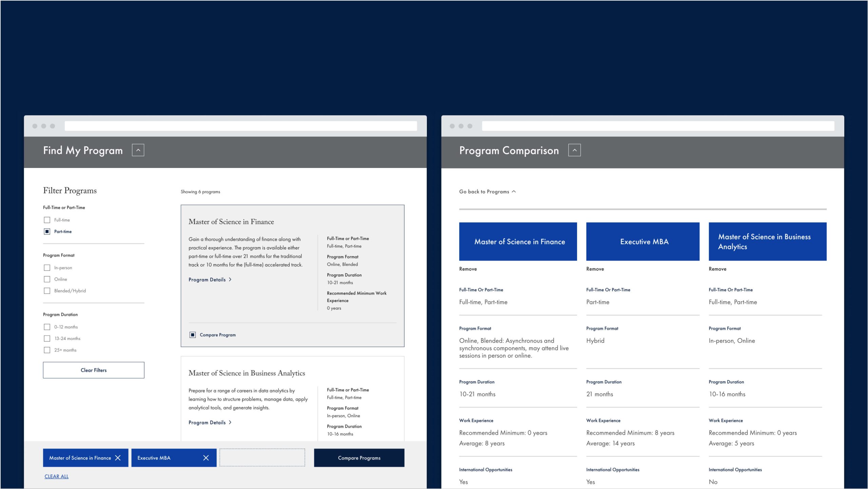Open Program Details for Master of Science in Finance
This screenshot has height=489, width=868.
click(210, 279)
